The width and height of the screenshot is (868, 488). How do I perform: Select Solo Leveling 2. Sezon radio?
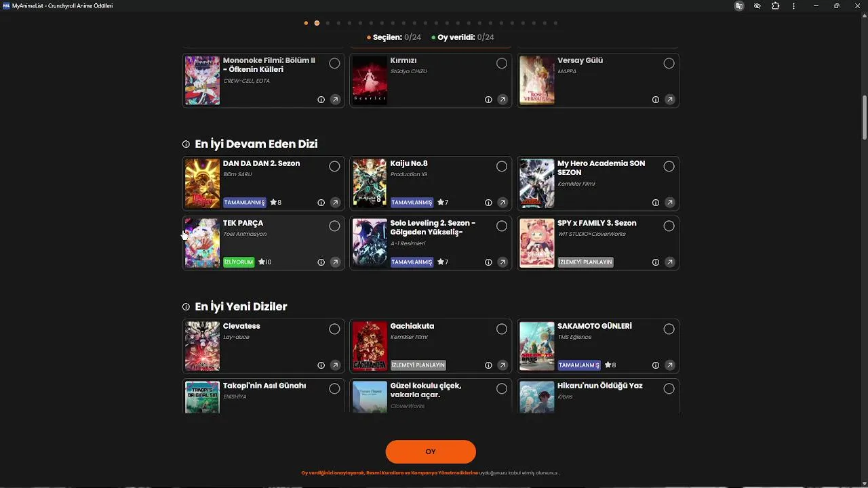coord(502,226)
